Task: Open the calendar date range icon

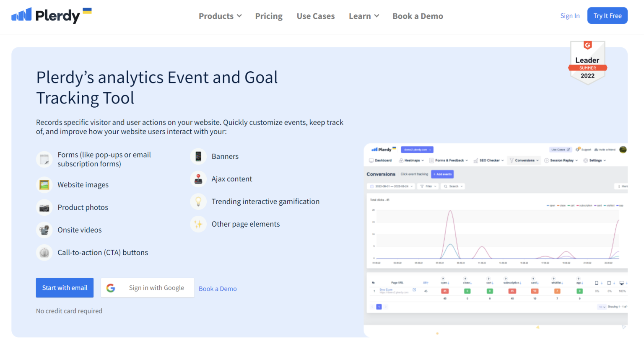Action: 372,186
